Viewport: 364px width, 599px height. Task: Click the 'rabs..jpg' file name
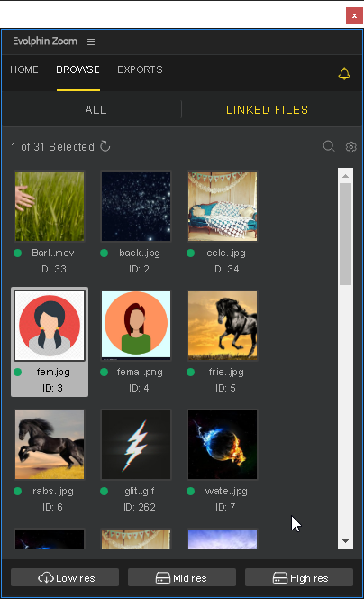click(53, 492)
